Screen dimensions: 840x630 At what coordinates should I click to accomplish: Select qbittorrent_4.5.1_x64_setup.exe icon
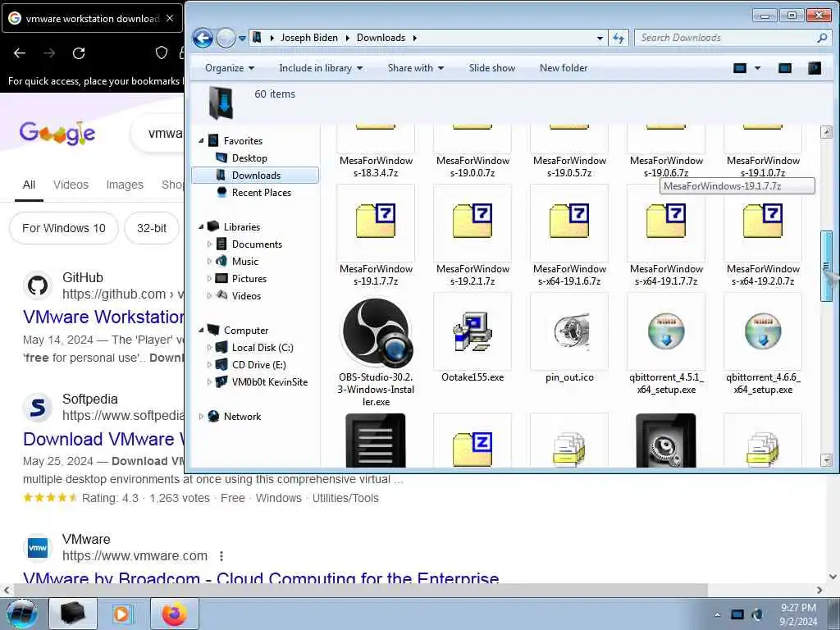666,331
